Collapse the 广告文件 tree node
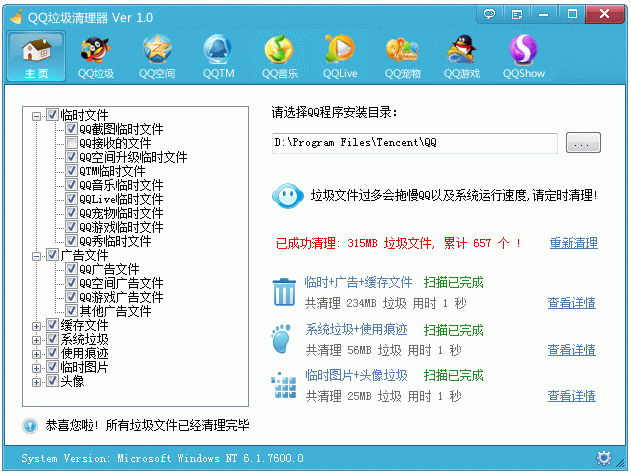631x475 pixels. [36, 256]
